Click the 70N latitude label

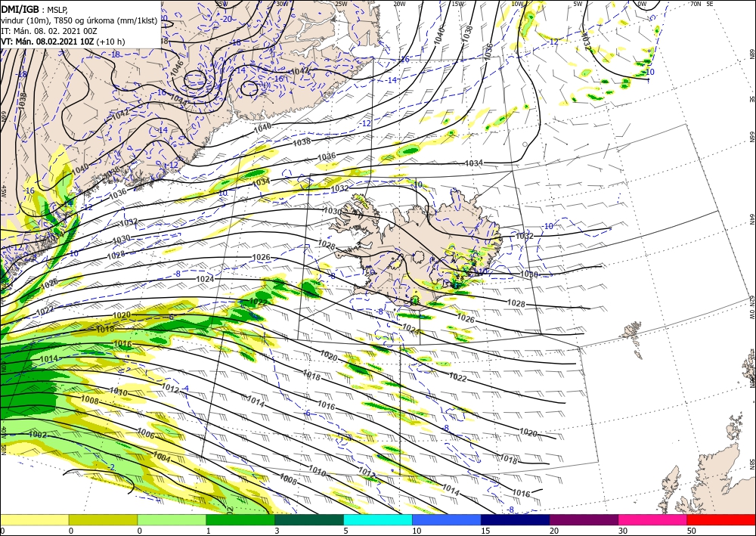(695, 4)
